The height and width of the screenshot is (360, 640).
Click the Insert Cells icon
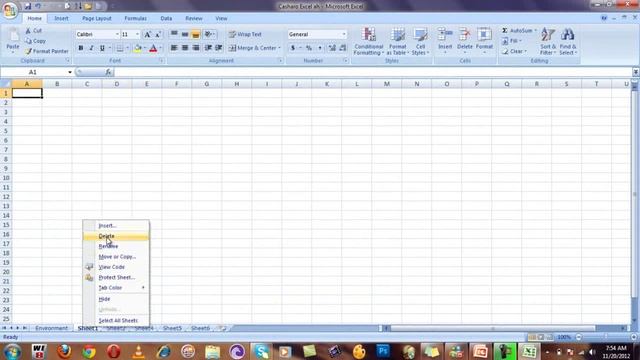pos(445,35)
